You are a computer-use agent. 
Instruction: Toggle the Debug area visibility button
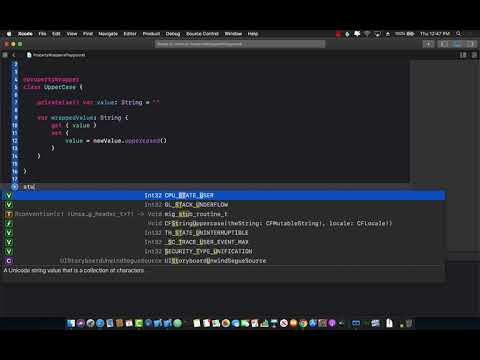(x=457, y=44)
